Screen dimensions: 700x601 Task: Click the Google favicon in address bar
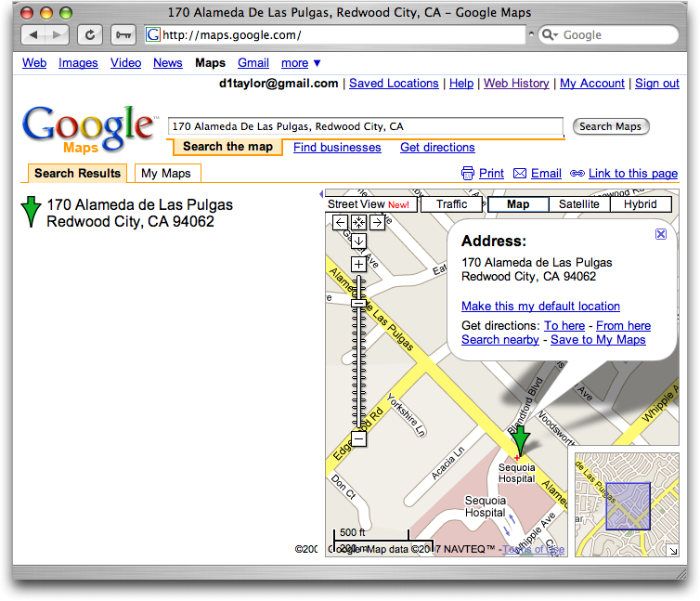[x=153, y=34]
